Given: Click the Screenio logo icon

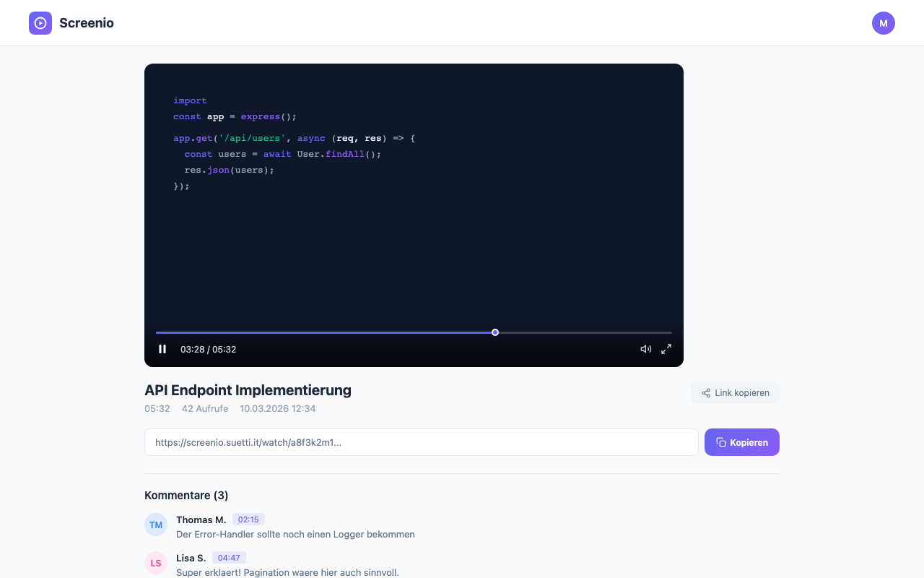Looking at the screenshot, I should pos(40,22).
